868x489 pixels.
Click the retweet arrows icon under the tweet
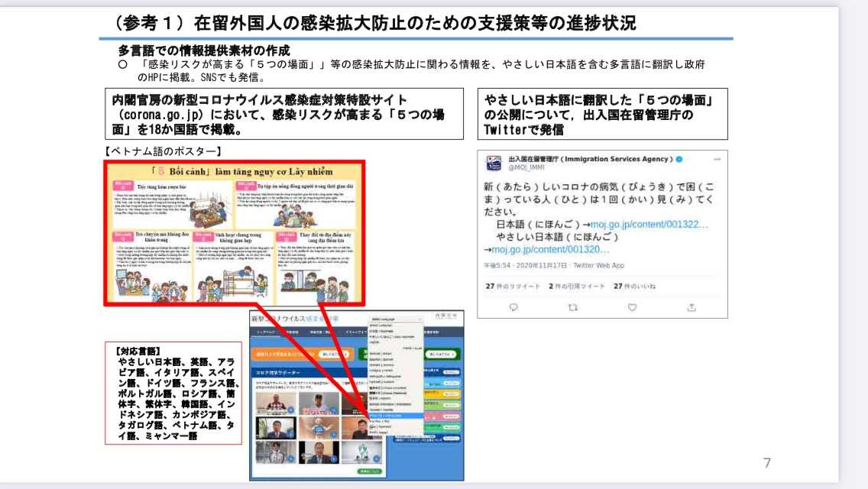point(573,307)
